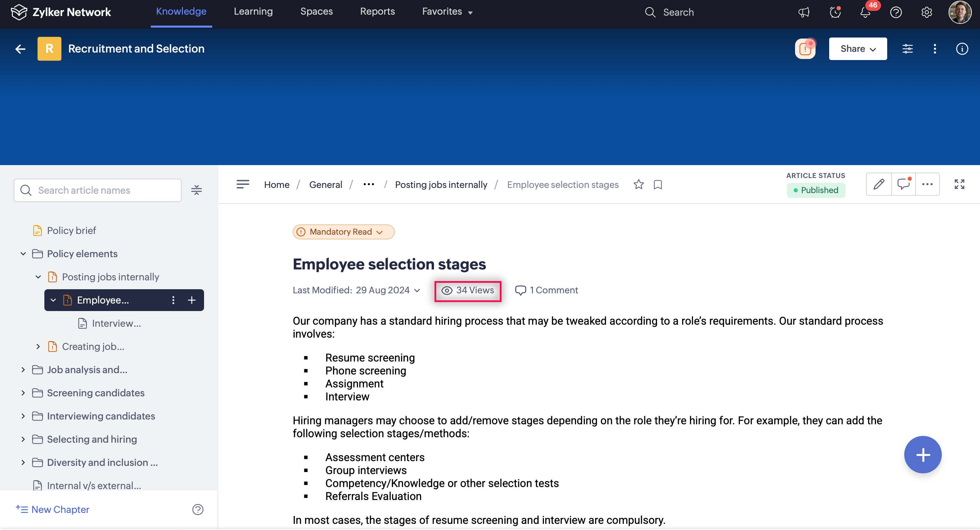Bookmark the current article
980x530 pixels.
pyautogui.click(x=658, y=185)
